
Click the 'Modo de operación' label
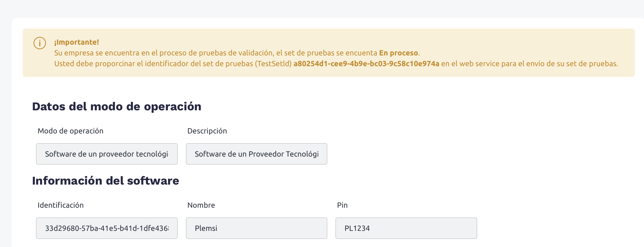70,131
